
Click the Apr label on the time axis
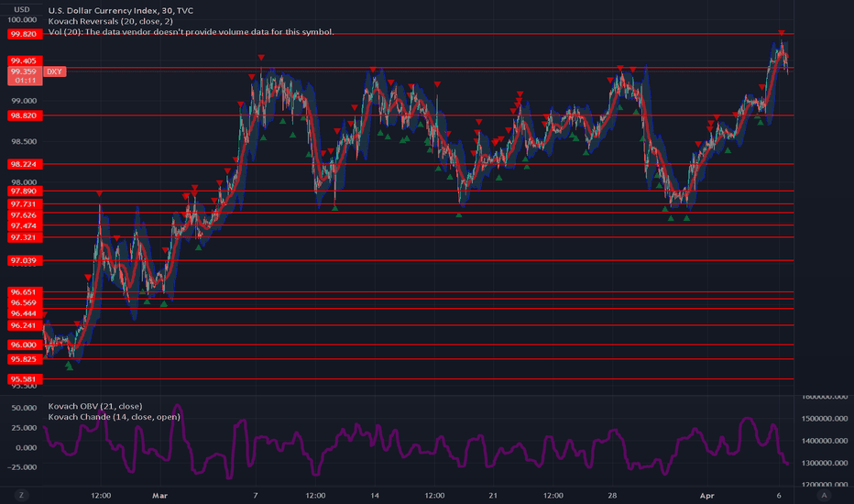click(707, 495)
